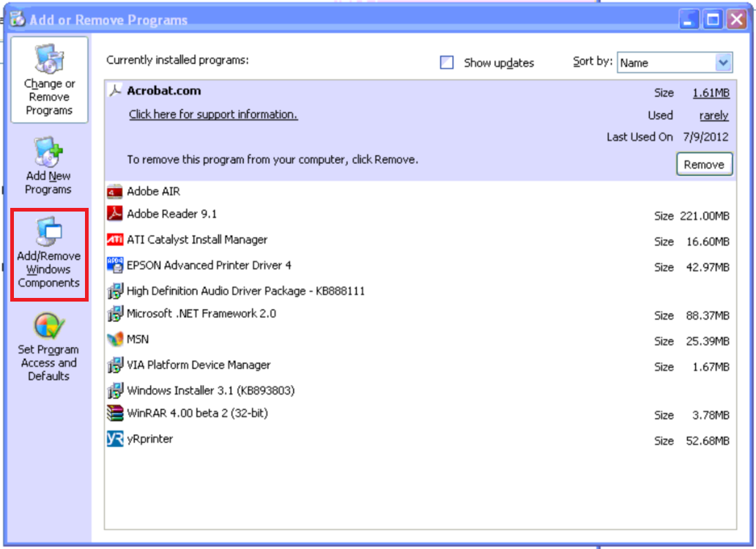Click the Add or Remove Programs title bar icon

tap(18, 19)
